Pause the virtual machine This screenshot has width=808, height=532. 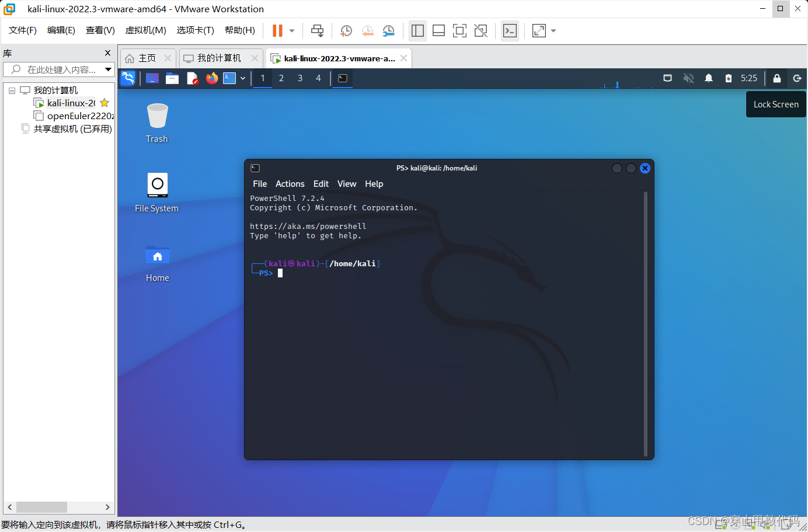(x=277, y=30)
